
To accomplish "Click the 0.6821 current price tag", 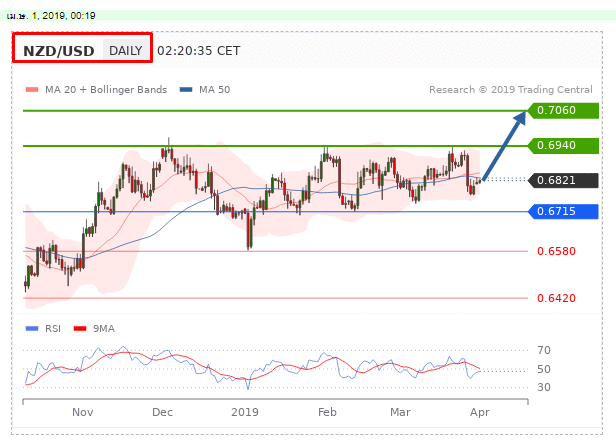I will pos(563,180).
